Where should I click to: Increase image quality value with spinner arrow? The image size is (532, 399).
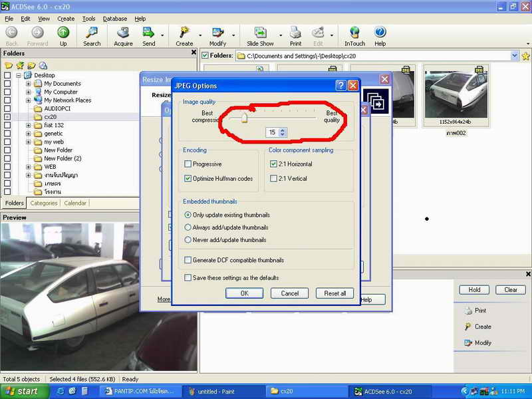coord(282,130)
